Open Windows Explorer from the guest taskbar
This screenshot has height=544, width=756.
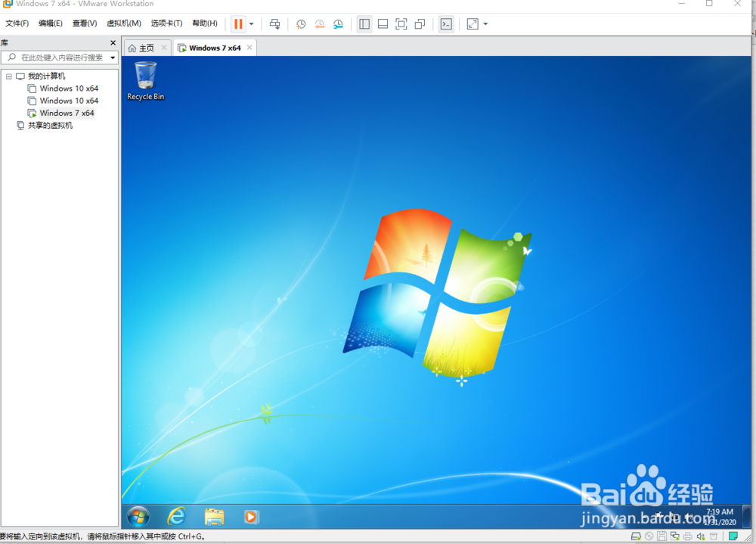click(214, 517)
